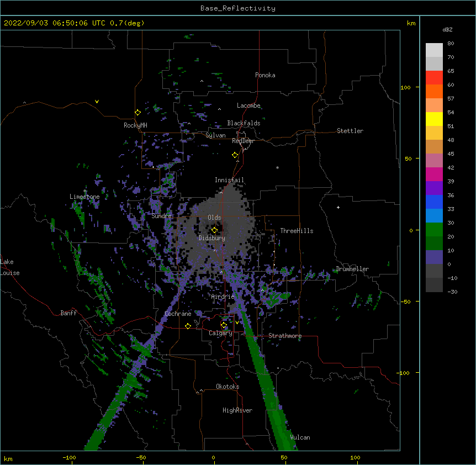Click the RockyMH label

point(135,125)
